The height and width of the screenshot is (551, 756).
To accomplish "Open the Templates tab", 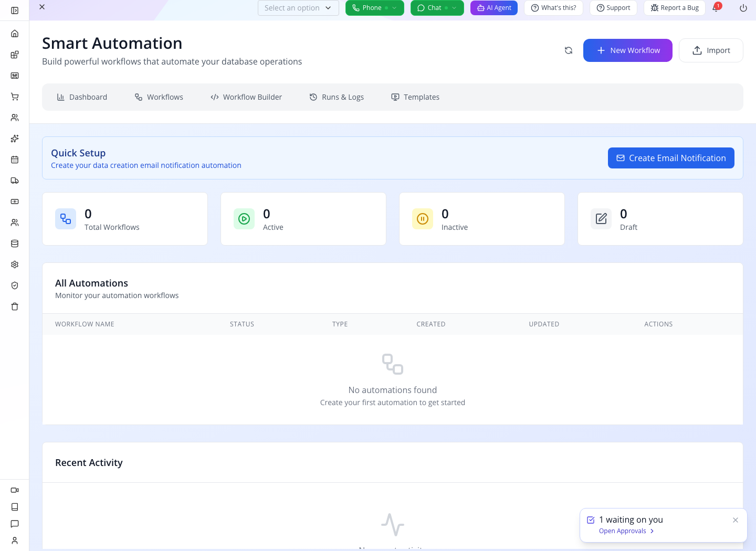I will pyautogui.click(x=415, y=97).
